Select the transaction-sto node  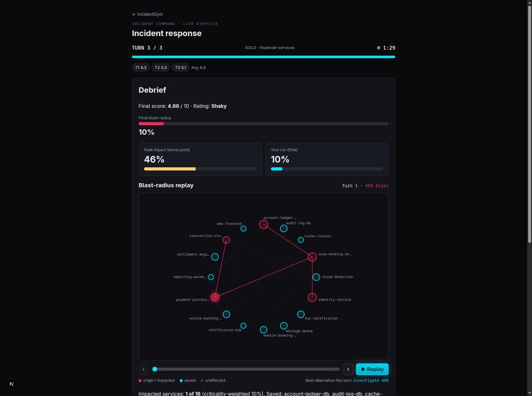pos(226,240)
